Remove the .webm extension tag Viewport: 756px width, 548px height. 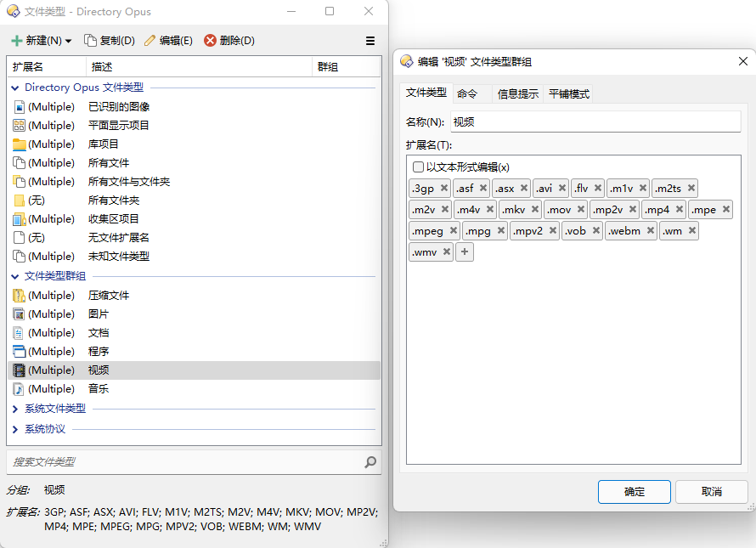[651, 230]
